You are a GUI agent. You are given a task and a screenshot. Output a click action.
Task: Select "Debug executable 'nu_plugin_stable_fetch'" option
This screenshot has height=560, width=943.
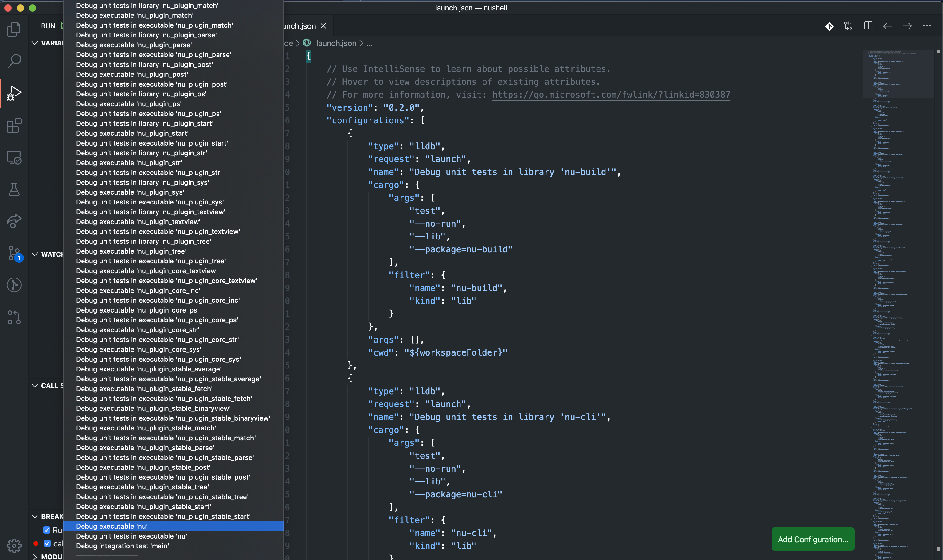pos(173,388)
